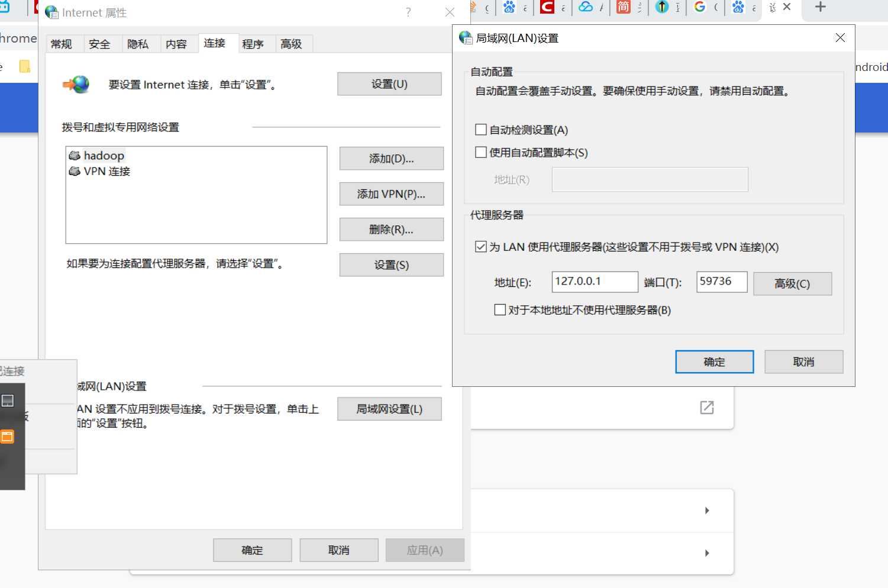Open the red C (CSDN) browser tab
Screen dimensions: 888x588
(547, 7)
